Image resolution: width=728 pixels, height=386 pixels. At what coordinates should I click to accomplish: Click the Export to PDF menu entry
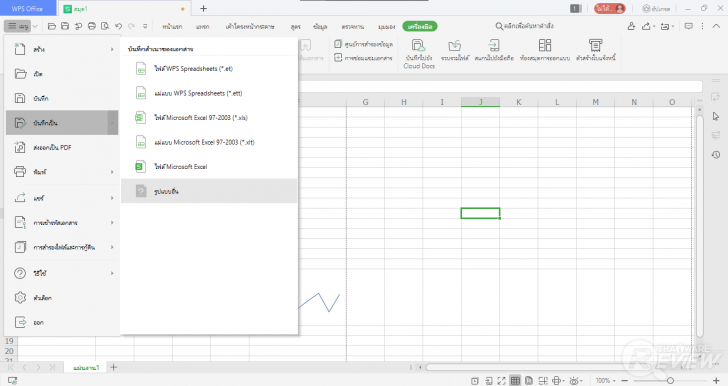tap(62, 147)
